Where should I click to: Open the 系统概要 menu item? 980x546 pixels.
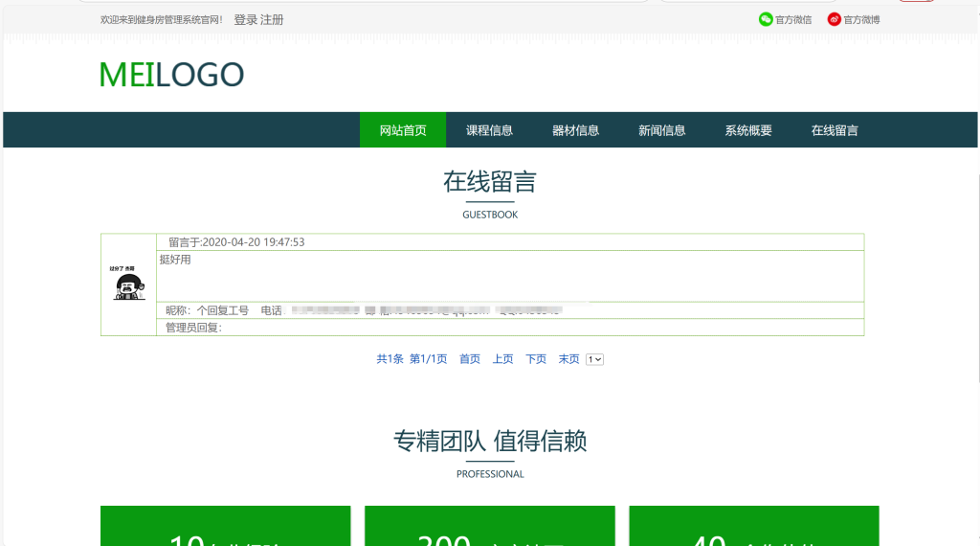[748, 130]
